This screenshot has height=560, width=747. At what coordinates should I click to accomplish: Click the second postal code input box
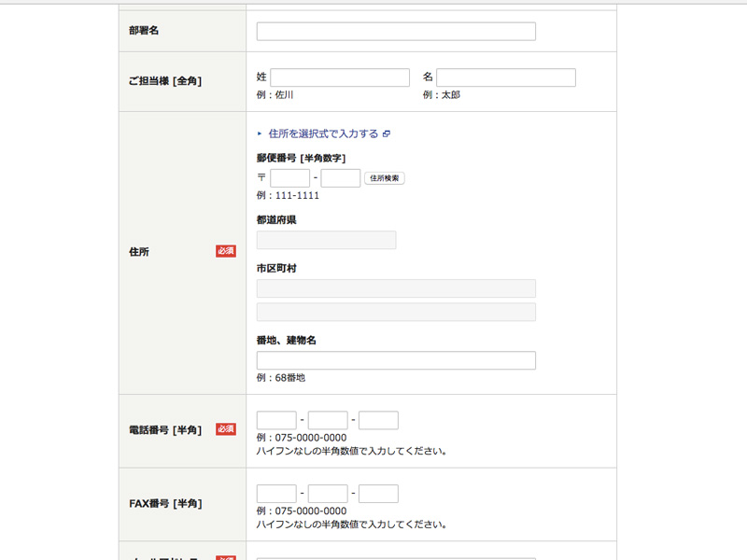[x=340, y=177]
